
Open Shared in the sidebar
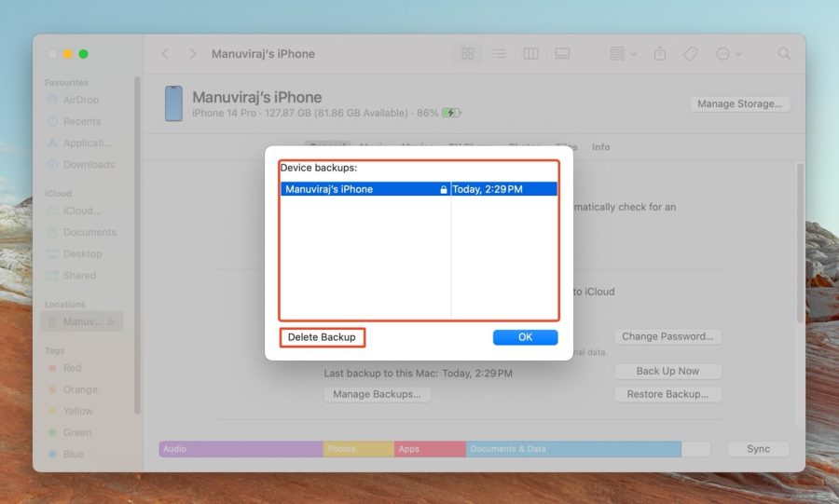point(71,275)
